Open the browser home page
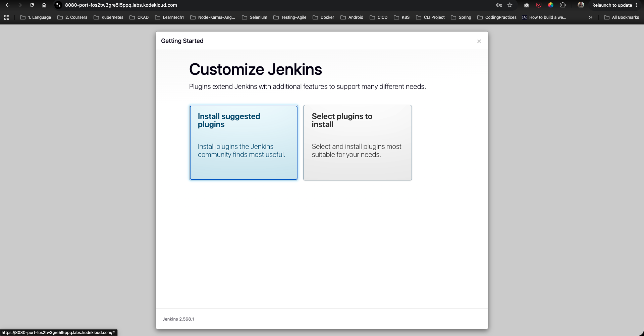The width and height of the screenshot is (644, 336). click(44, 5)
